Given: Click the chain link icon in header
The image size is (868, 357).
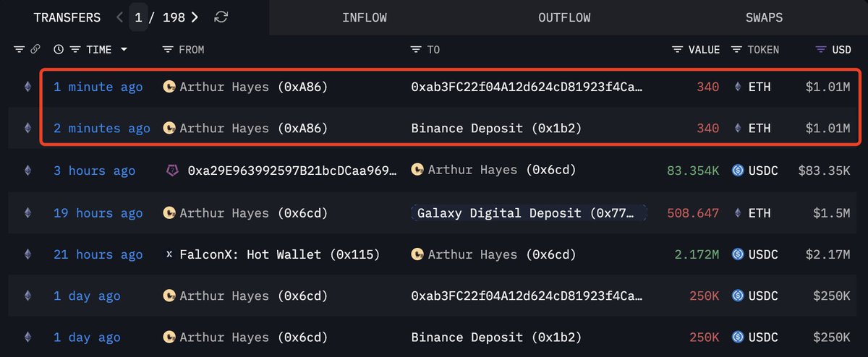Looking at the screenshot, I should [x=35, y=50].
